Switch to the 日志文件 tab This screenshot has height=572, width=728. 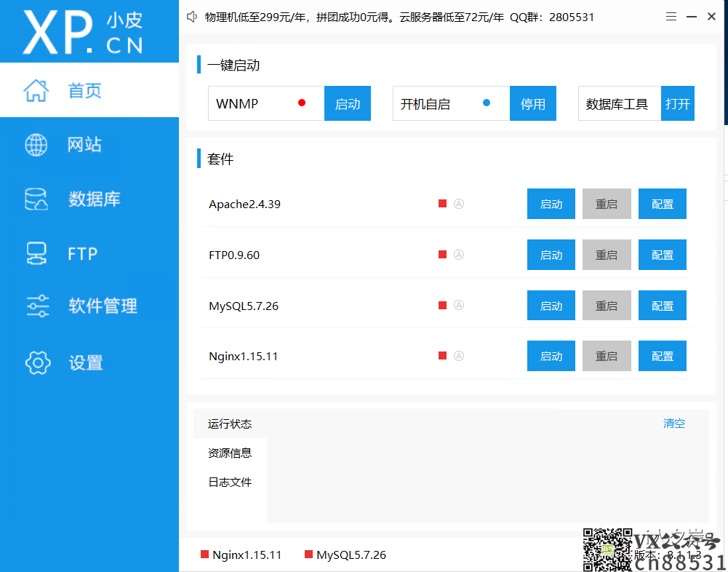[x=230, y=482]
